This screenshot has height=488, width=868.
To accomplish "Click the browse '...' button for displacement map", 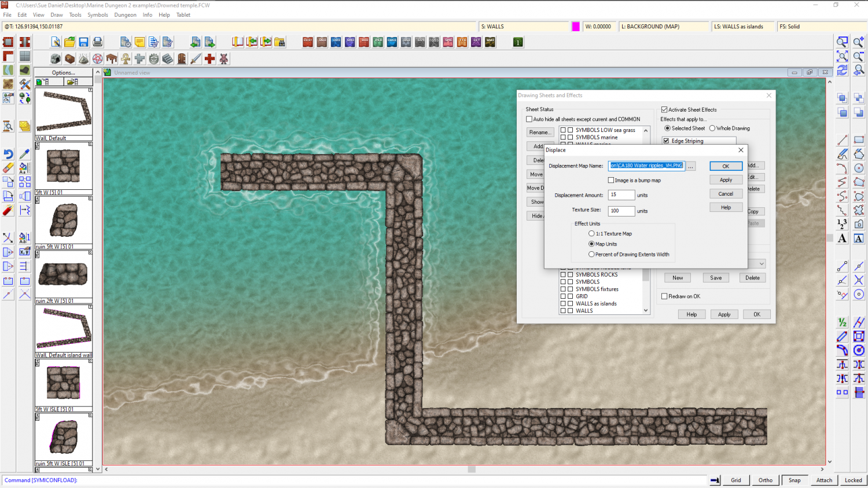I will pyautogui.click(x=691, y=166).
